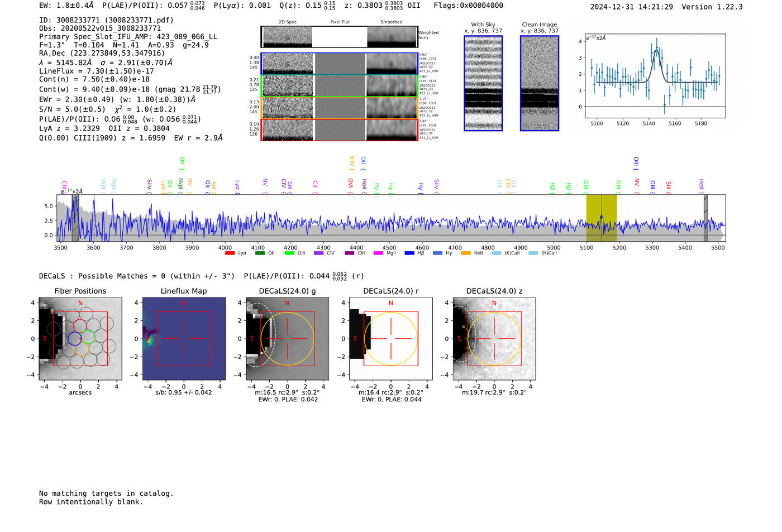The width and height of the screenshot is (782, 532).
Task: Click the '2D Spec' column header
Action: point(288,22)
